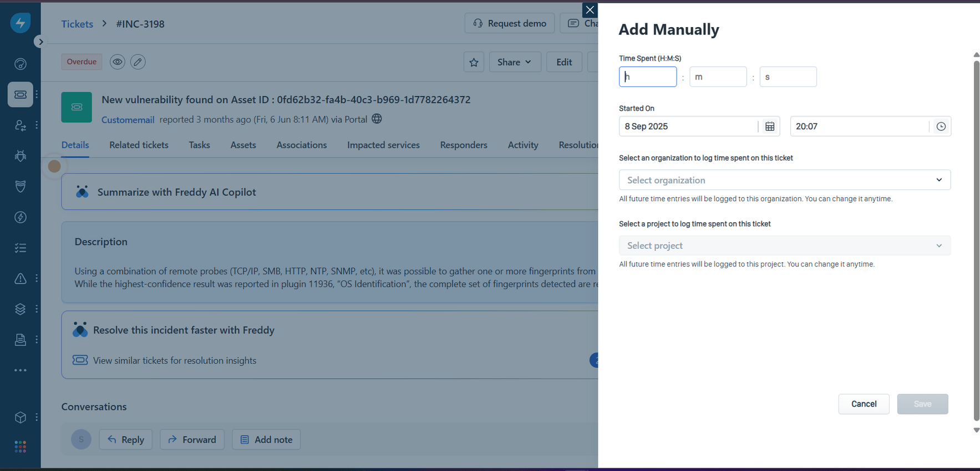The image size is (980, 471).
Task: Click the user avatar S in Conversations
Action: (81, 439)
